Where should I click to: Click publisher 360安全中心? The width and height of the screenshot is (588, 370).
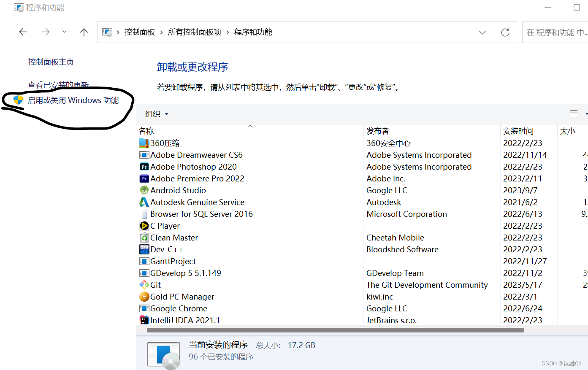(388, 143)
